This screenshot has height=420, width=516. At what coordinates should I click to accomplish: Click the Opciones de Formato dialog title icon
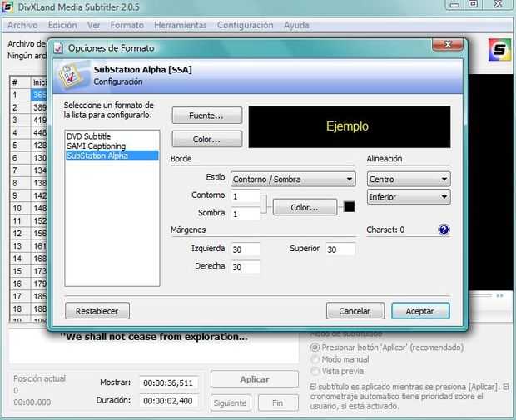(58, 48)
